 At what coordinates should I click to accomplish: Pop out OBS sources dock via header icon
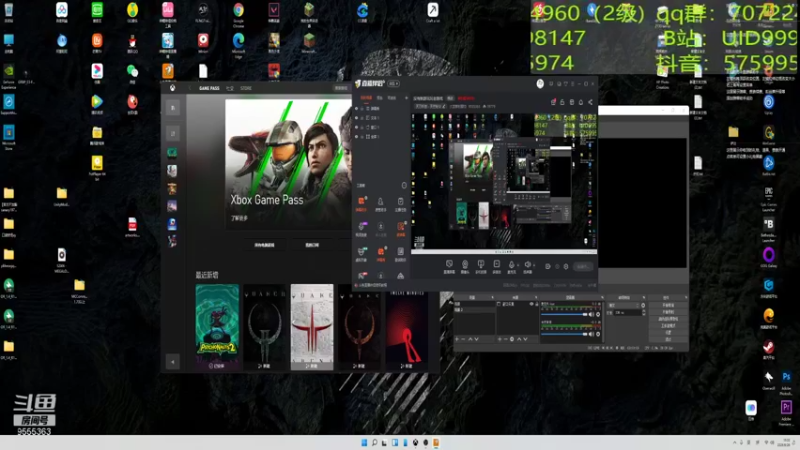tap(536, 297)
